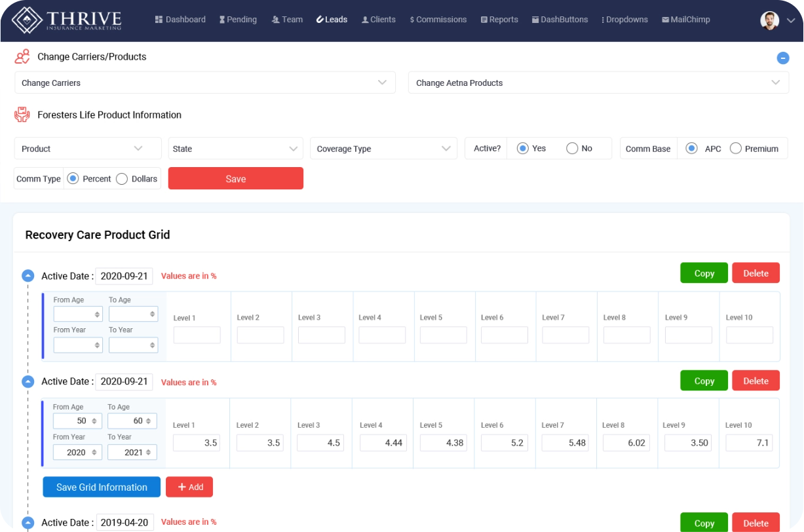Click the empty Level 1 input in first grid
The image size is (804, 532).
[197, 335]
